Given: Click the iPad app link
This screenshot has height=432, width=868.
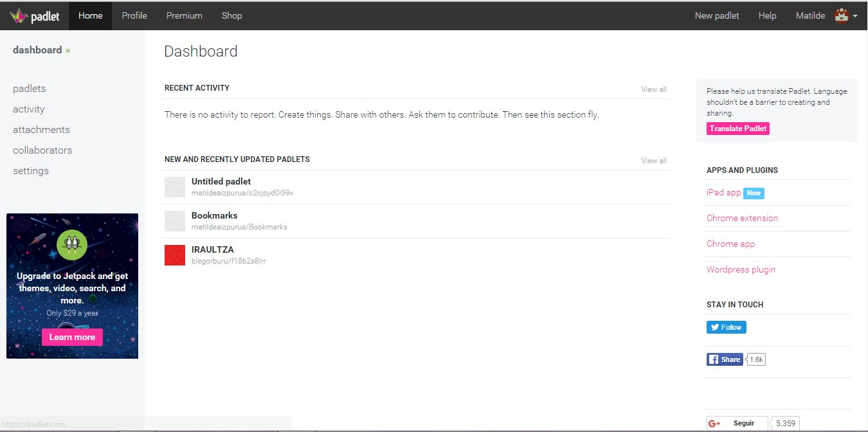Looking at the screenshot, I should tap(723, 192).
